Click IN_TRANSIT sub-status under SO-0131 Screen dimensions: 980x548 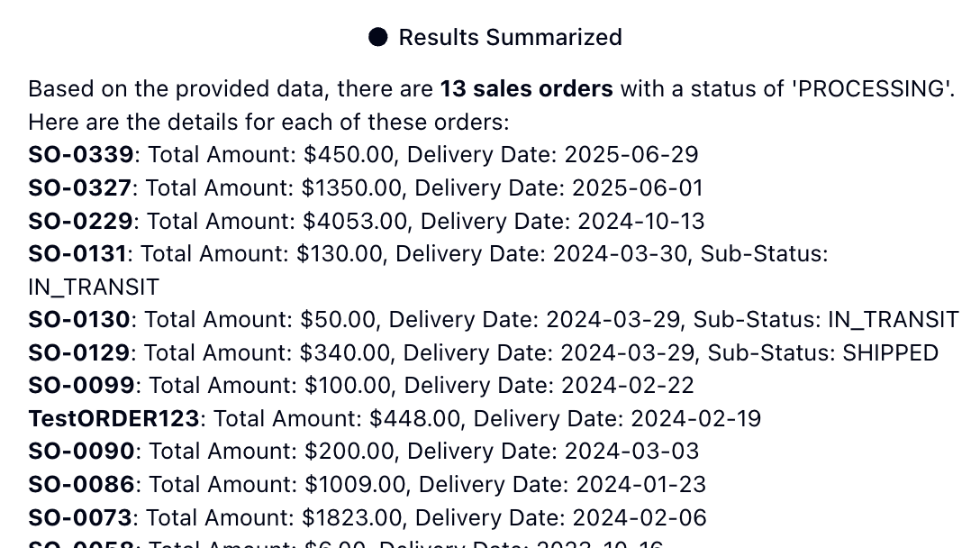pyautogui.click(x=94, y=288)
